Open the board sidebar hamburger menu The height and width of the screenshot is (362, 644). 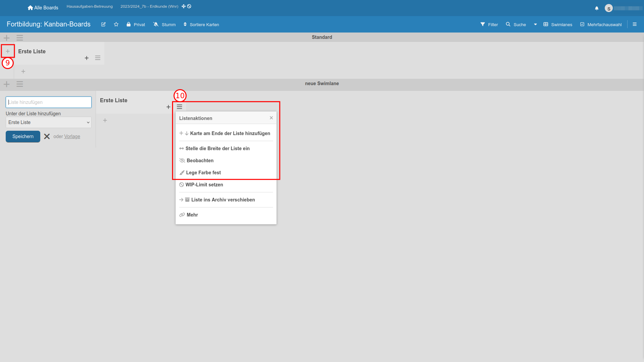(635, 24)
